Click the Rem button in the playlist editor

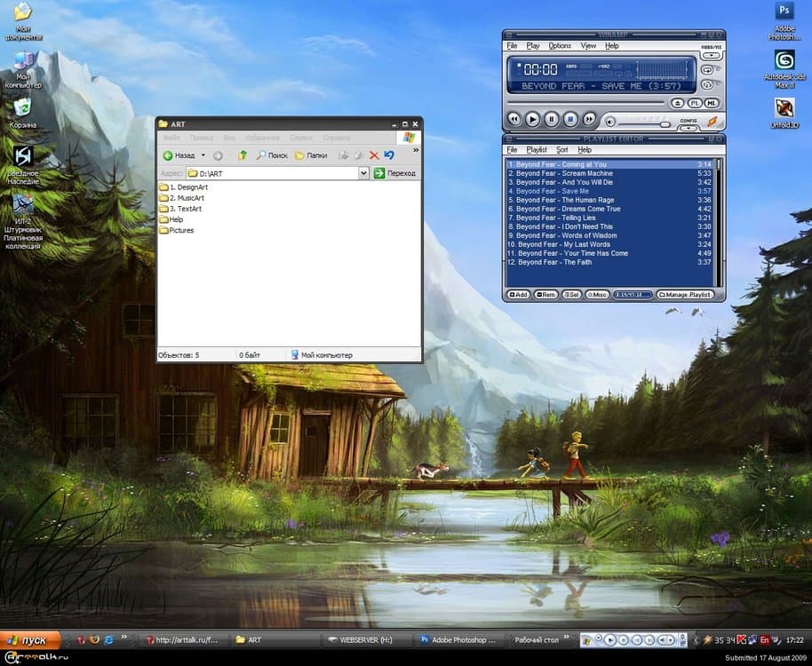[545, 295]
